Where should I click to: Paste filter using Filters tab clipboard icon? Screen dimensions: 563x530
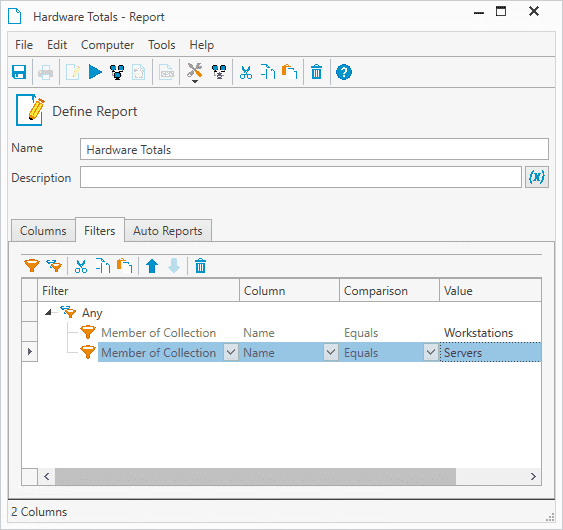pyautogui.click(x=125, y=266)
